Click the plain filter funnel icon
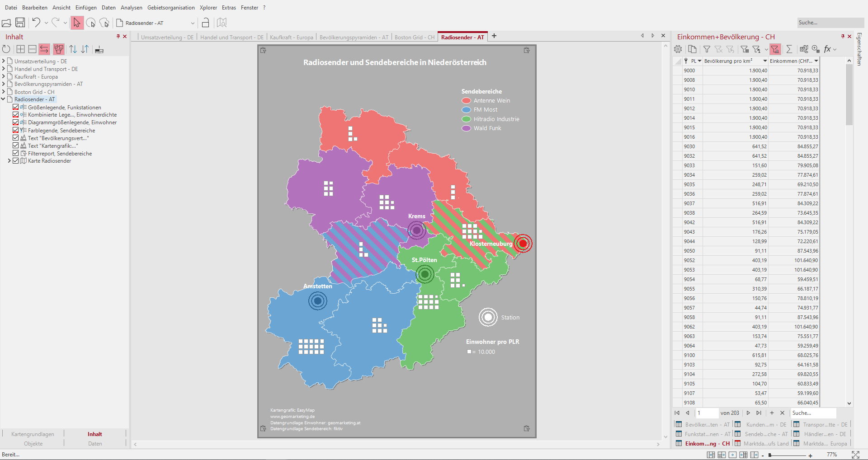 (x=707, y=49)
